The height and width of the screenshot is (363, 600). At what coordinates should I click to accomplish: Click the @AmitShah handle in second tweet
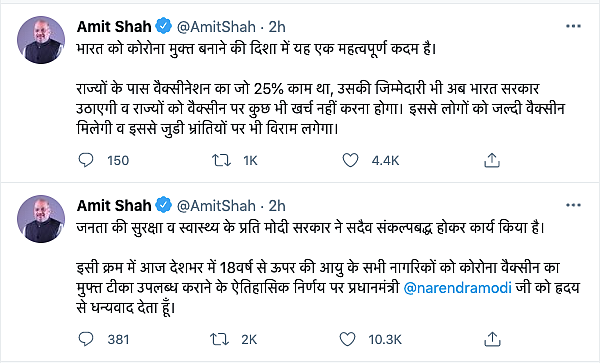216,206
